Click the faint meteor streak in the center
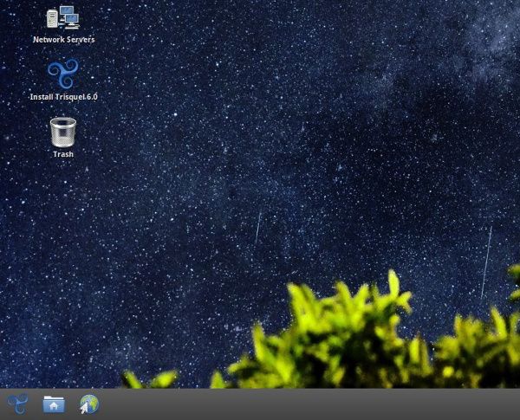 pyautogui.click(x=257, y=227)
